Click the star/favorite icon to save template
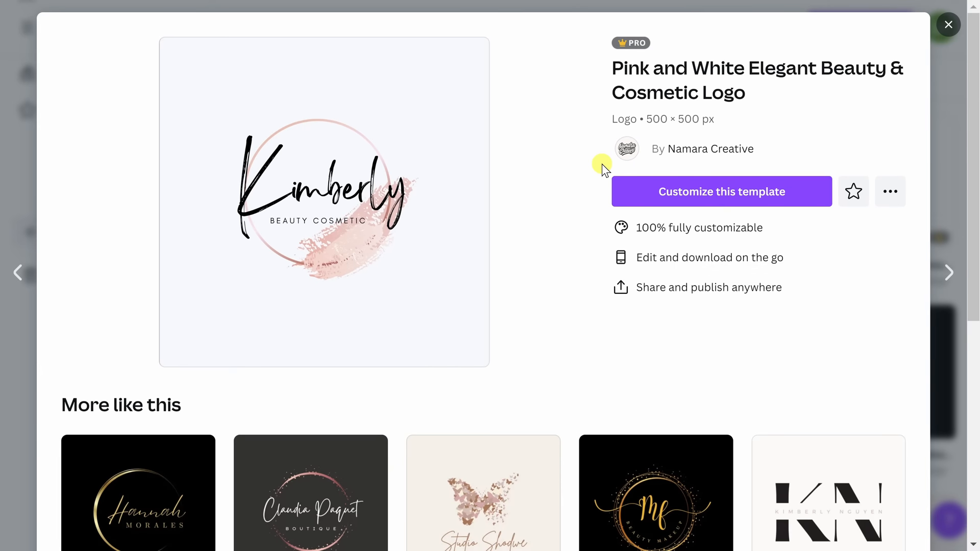Screen dimensions: 980x551 [x=854, y=191]
